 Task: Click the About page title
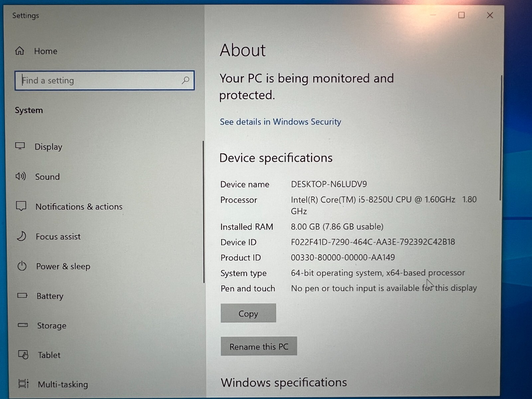243,50
